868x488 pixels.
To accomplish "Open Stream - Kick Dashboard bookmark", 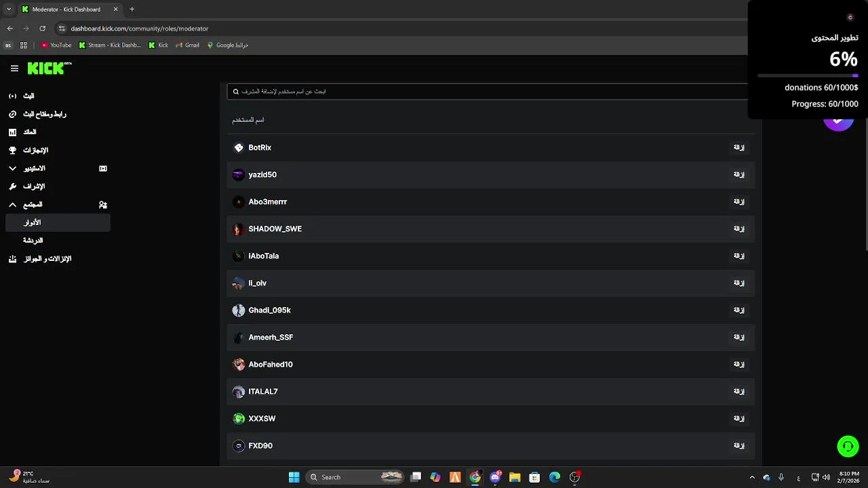I will pyautogui.click(x=110, y=45).
